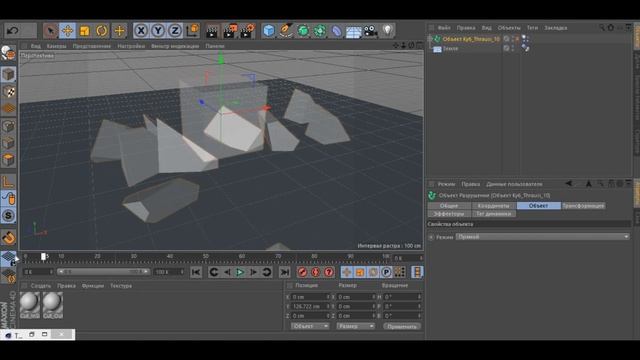This screenshot has height=360, width=640.
Task: Render the current view clapperboard icon
Action: (212, 31)
